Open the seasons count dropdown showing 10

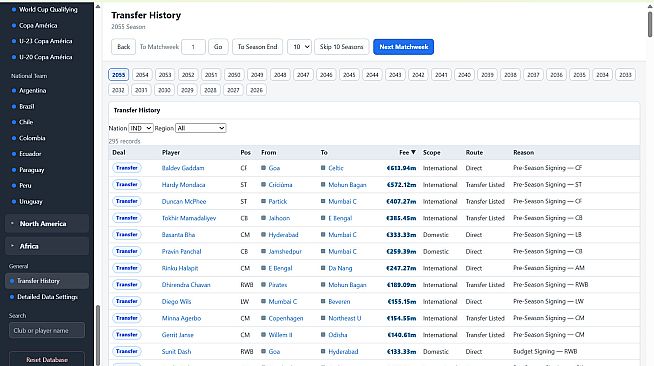(299, 47)
